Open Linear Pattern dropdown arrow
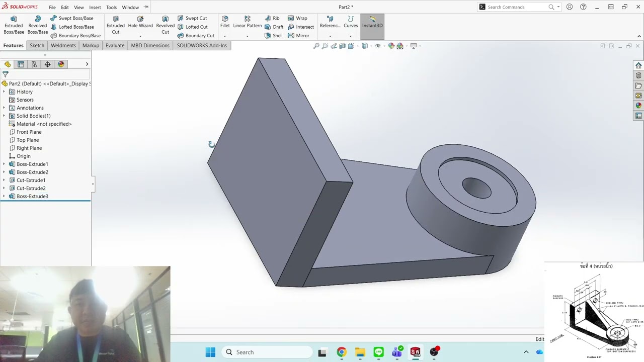The image size is (644, 362). coord(247,36)
